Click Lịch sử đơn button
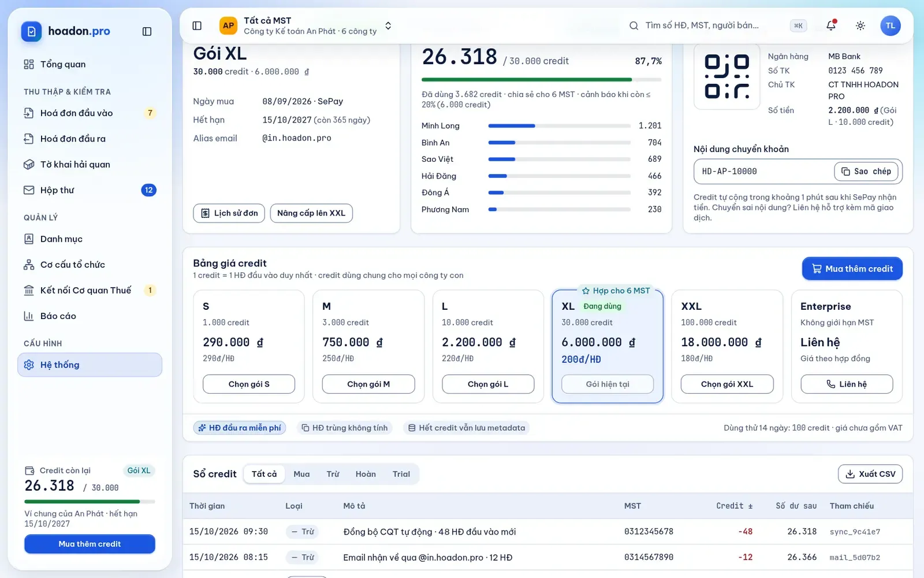This screenshot has height=578, width=924. point(229,213)
